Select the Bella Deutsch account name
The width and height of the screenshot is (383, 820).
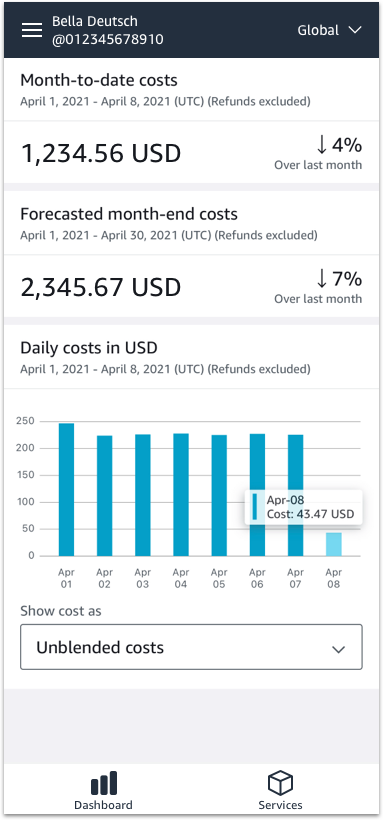coord(95,21)
